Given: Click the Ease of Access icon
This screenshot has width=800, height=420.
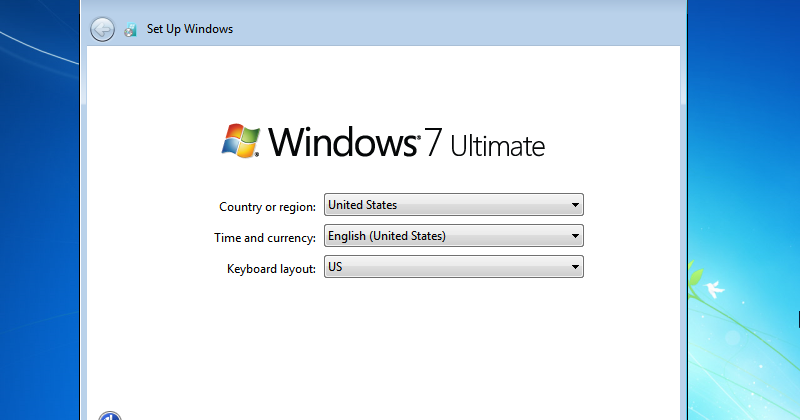Looking at the screenshot, I should [110, 416].
